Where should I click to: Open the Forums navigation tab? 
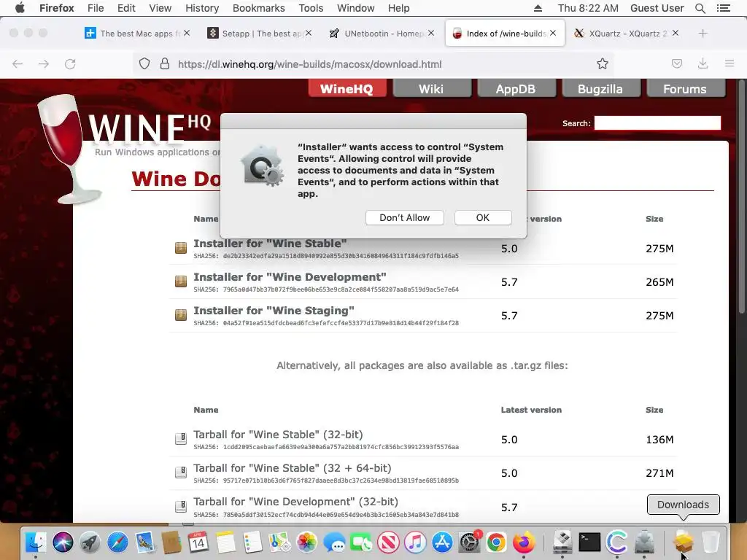click(x=684, y=88)
